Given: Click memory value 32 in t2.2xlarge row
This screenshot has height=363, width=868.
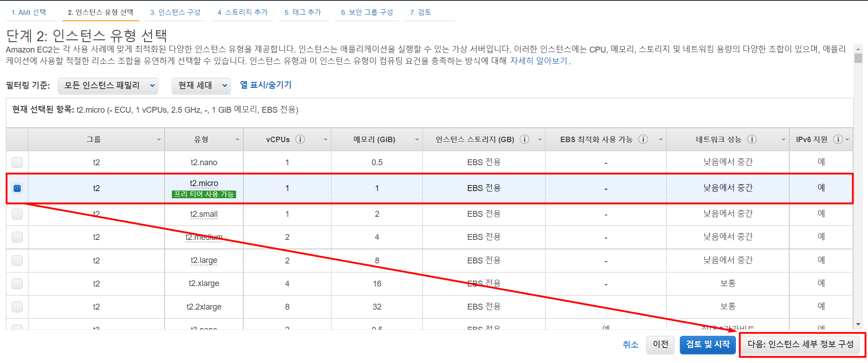Looking at the screenshot, I should point(377,307).
